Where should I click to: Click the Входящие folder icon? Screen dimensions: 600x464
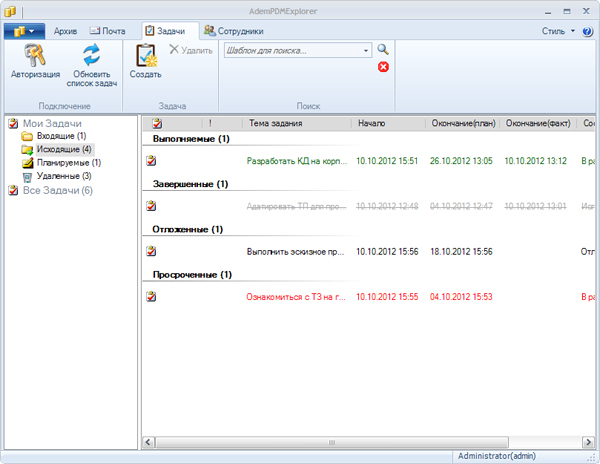click(27, 136)
